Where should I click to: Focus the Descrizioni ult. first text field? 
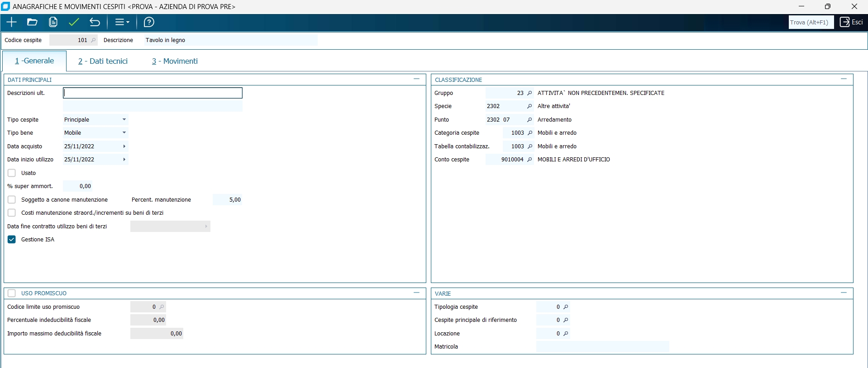click(x=153, y=93)
